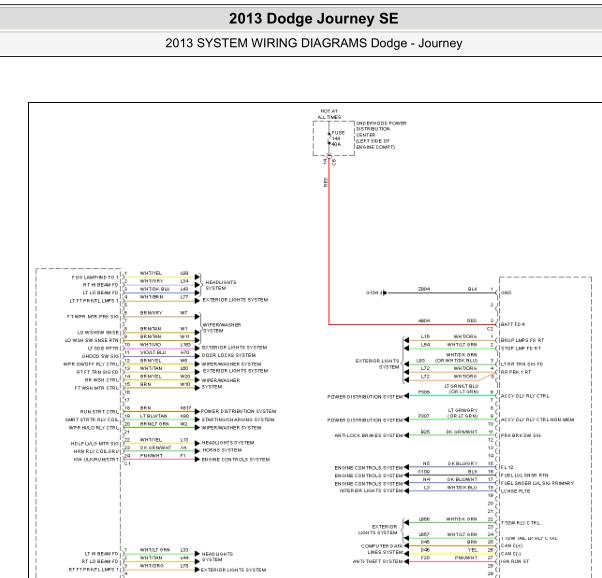Screen dimensions: 602x578
Task: Click the 'BRN/GRY W7' wire label
Action: [x=164, y=313]
